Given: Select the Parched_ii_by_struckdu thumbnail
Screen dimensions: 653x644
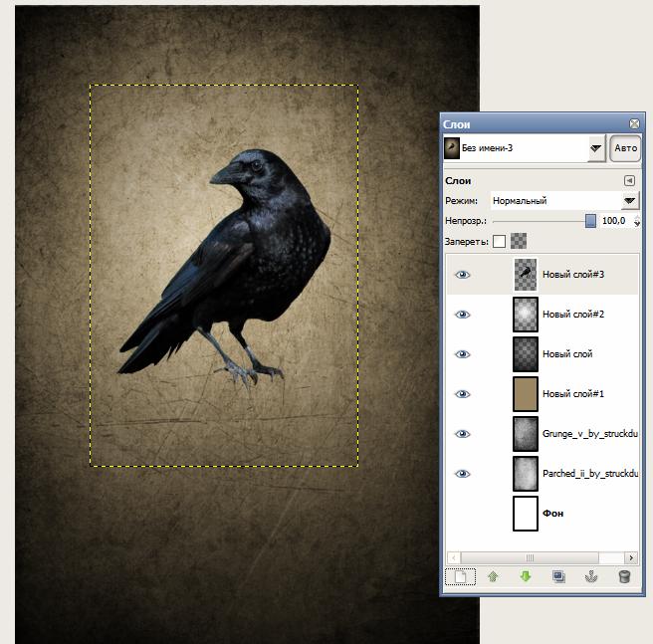Looking at the screenshot, I should (x=526, y=474).
